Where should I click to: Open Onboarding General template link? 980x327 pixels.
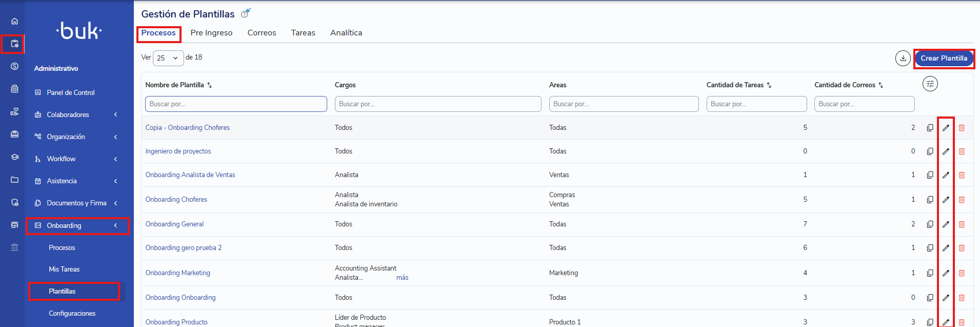point(174,224)
